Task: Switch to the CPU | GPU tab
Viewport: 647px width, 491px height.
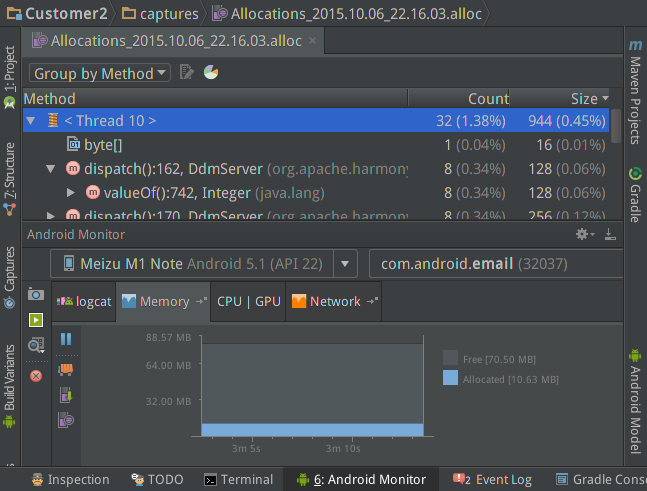Action: (x=248, y=302)
